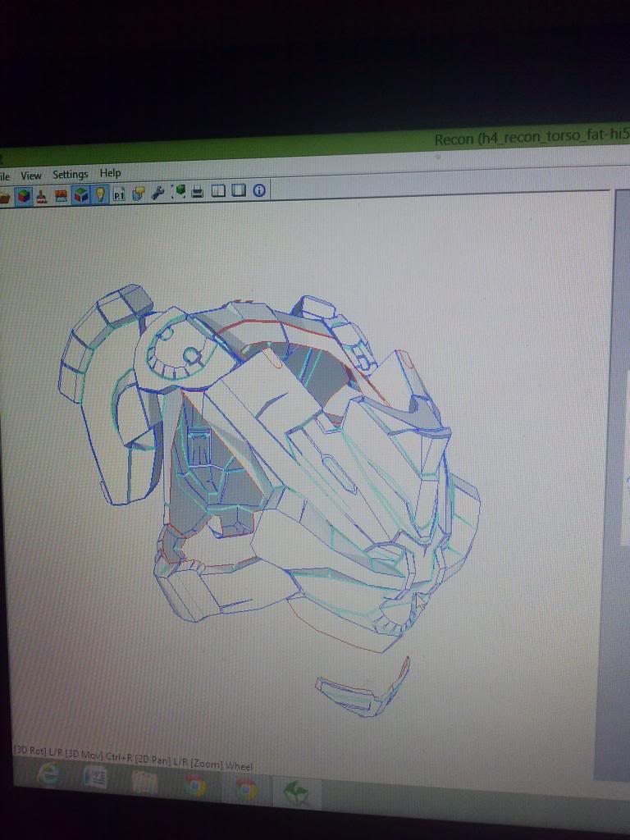Open settings with the wrench icon

point(157,192)
